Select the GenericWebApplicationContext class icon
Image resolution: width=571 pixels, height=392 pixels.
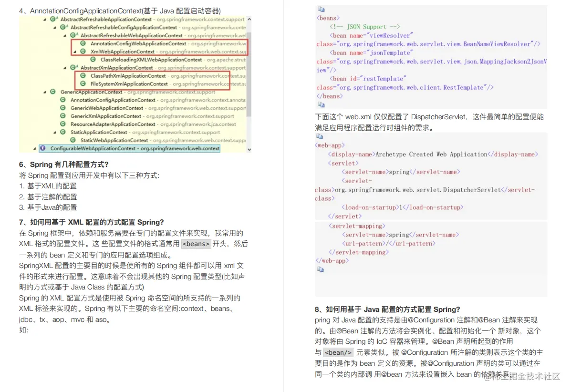[x=63, y=108]
